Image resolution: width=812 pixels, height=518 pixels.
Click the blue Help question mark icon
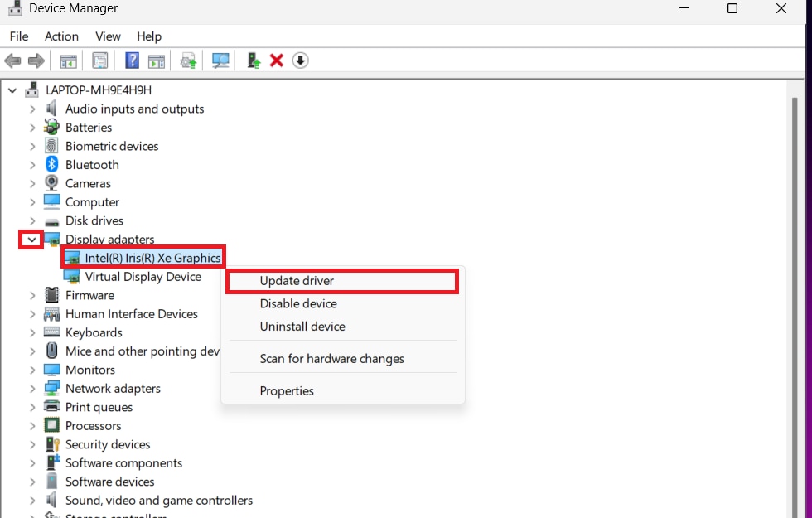click(132, 61)
